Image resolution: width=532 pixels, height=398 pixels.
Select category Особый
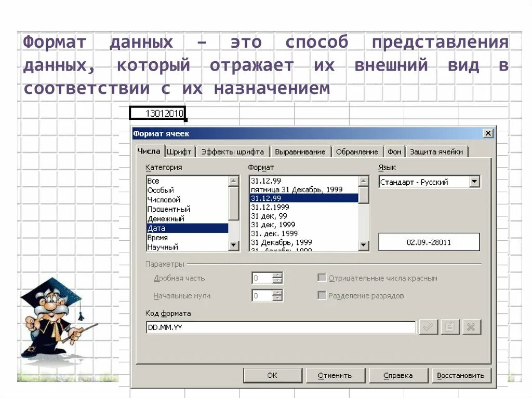[187, 190]
